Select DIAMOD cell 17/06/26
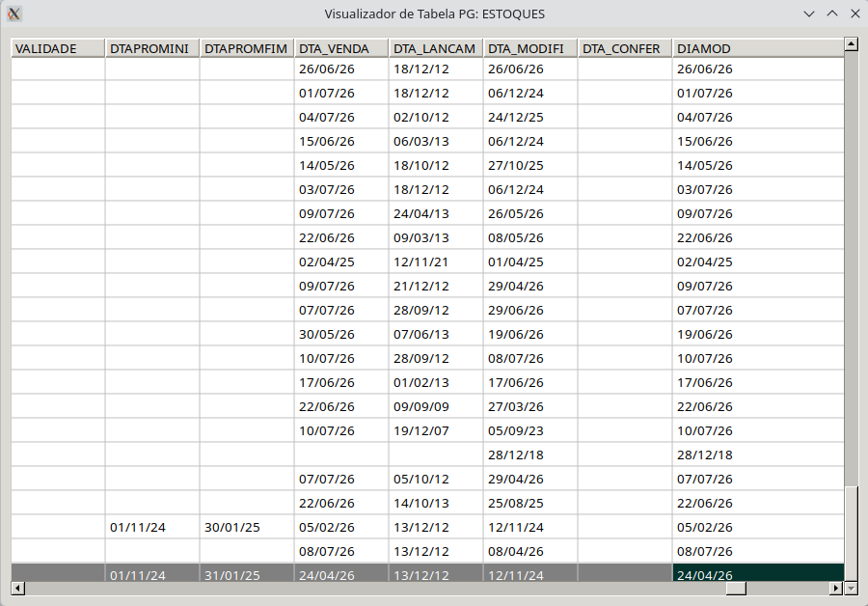 pyautogui.click(x=758, y=383)
